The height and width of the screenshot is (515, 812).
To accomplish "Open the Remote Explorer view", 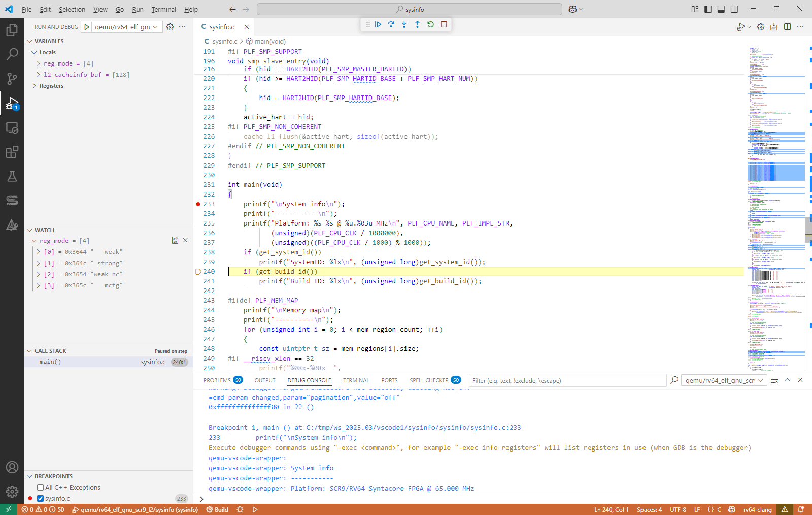I will tap(12, 128).
